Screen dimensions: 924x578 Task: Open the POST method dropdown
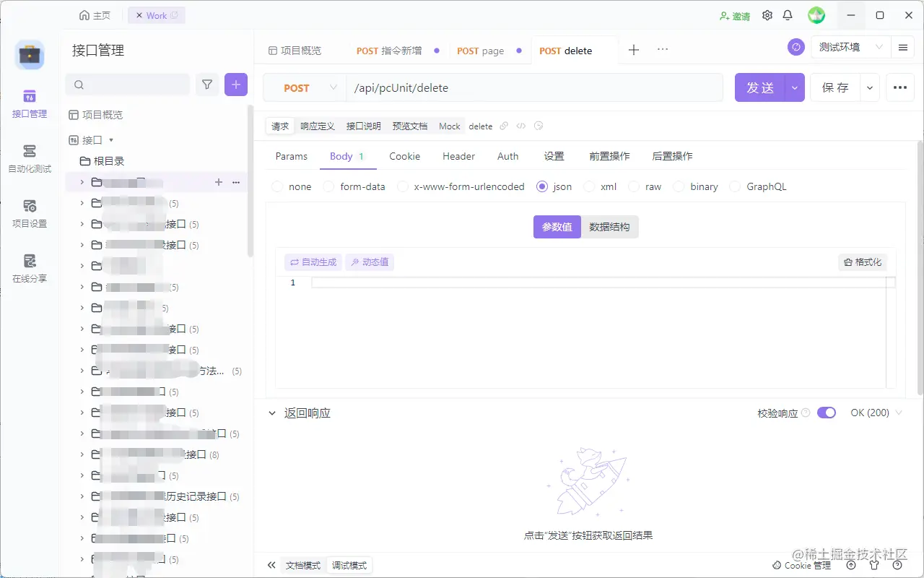pos(305,87)
